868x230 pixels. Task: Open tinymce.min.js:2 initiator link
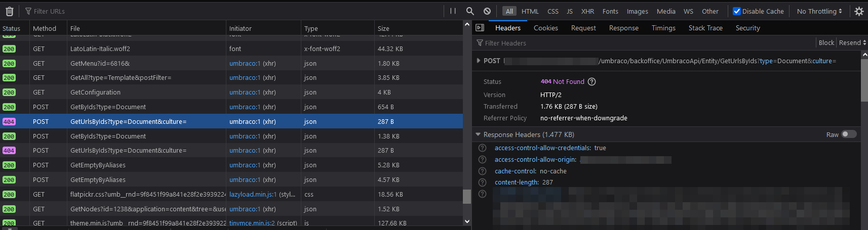pos(252,223)
